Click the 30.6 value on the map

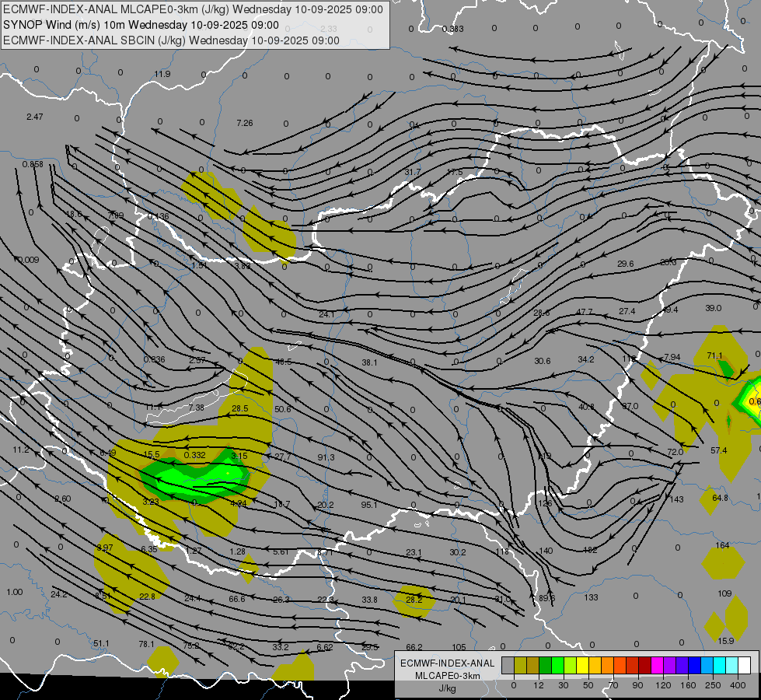543,361
